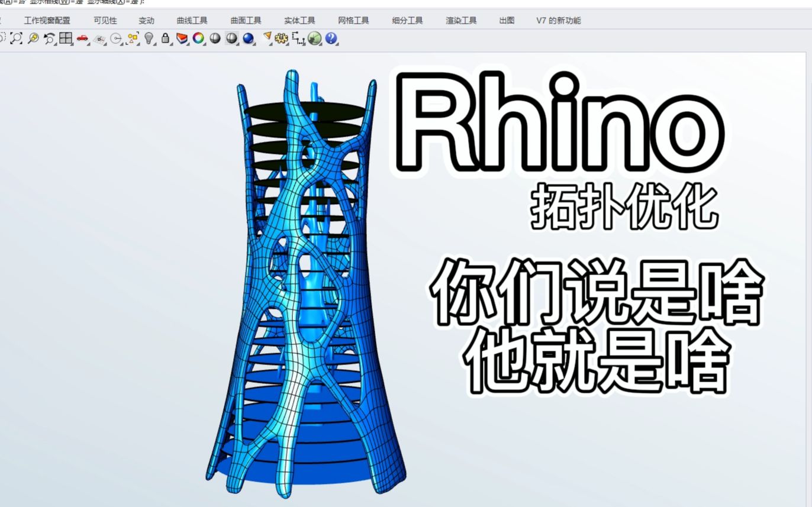Click the Object Snap circle icon

(116, 38)
